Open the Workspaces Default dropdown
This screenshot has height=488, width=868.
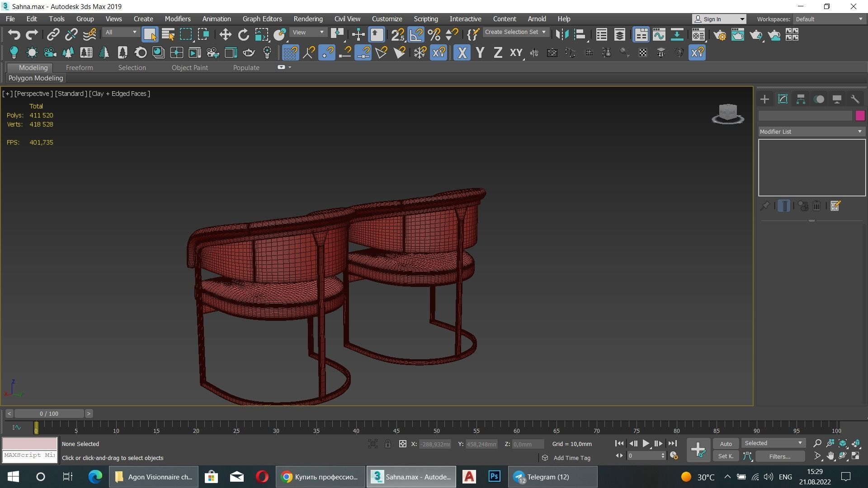[x=829, y=19]
